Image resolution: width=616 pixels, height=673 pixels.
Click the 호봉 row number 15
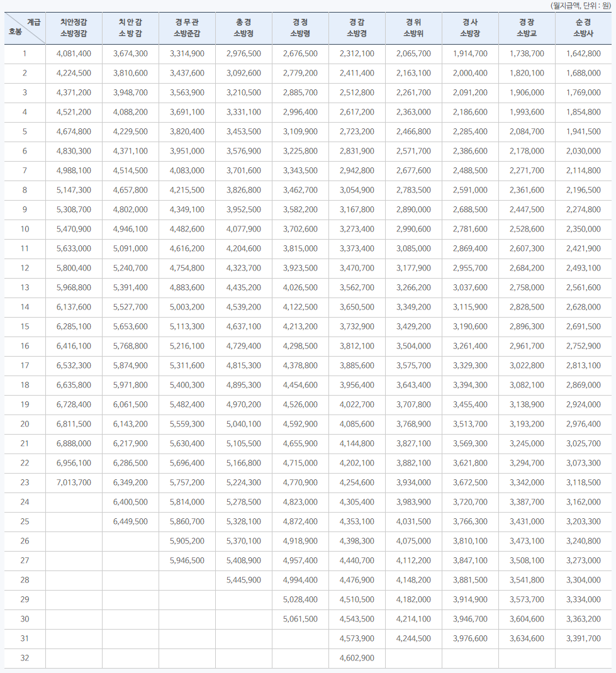(x=25, y=326)
